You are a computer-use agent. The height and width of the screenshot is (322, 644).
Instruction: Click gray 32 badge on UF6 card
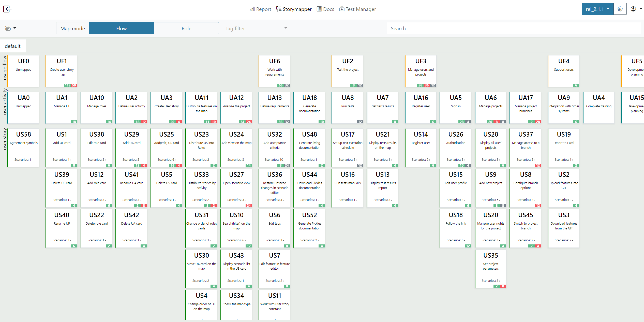287,85
